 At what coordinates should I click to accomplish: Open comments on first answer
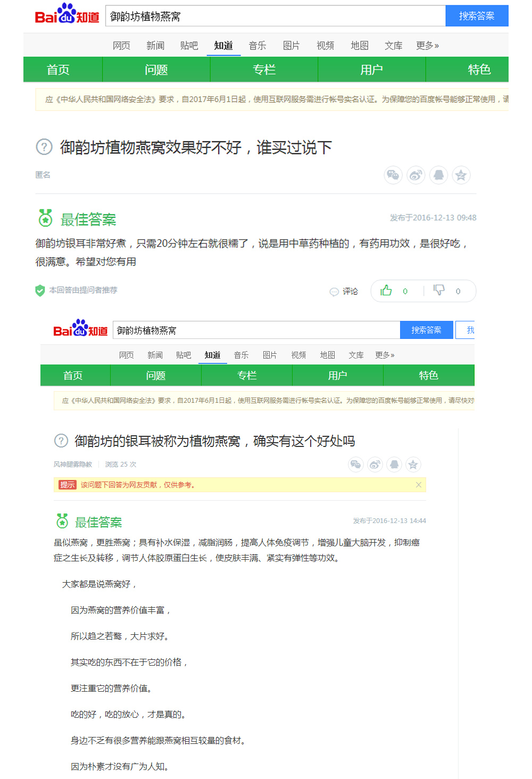(x=344, y=291)
